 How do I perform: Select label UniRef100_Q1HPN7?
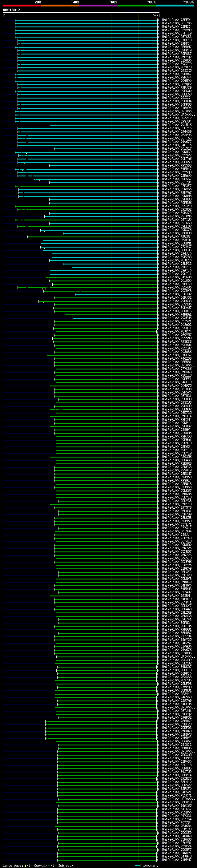point(176,860)
